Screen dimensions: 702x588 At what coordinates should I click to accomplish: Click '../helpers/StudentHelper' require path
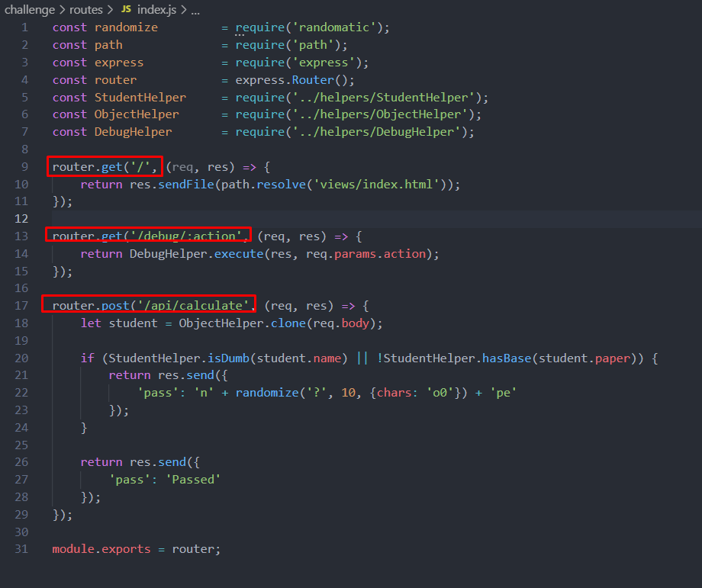[383, 98]
